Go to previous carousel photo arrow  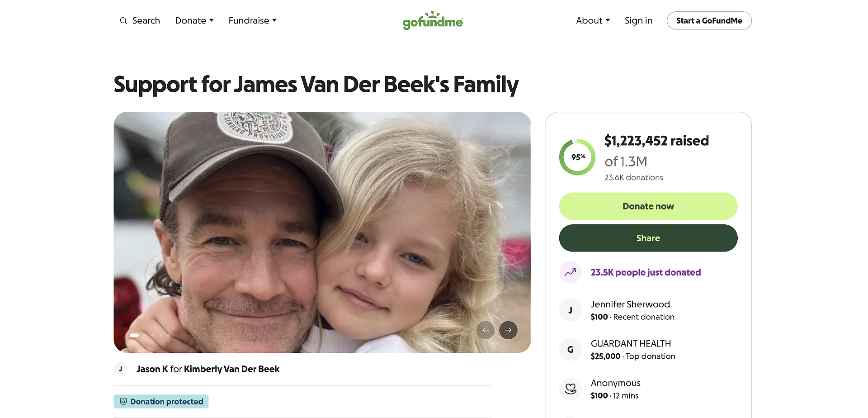(486, 330)
